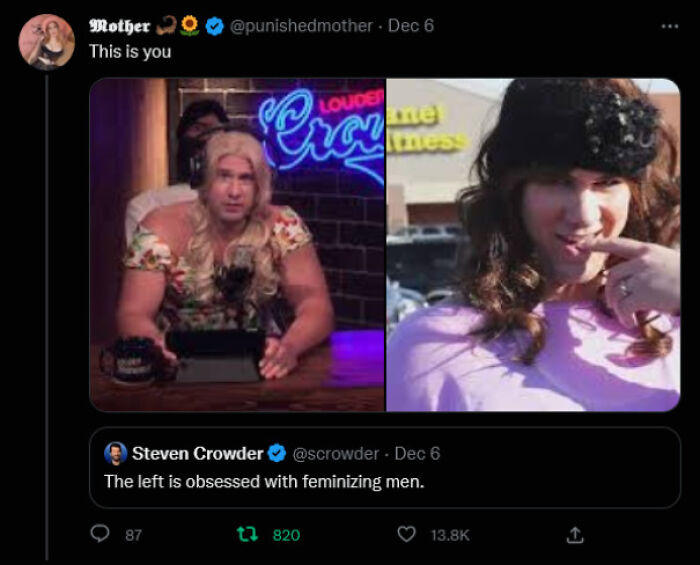Open the @punishedmother handle link
The width and height of the screenshot is (700, 565).
pos(301,26)
